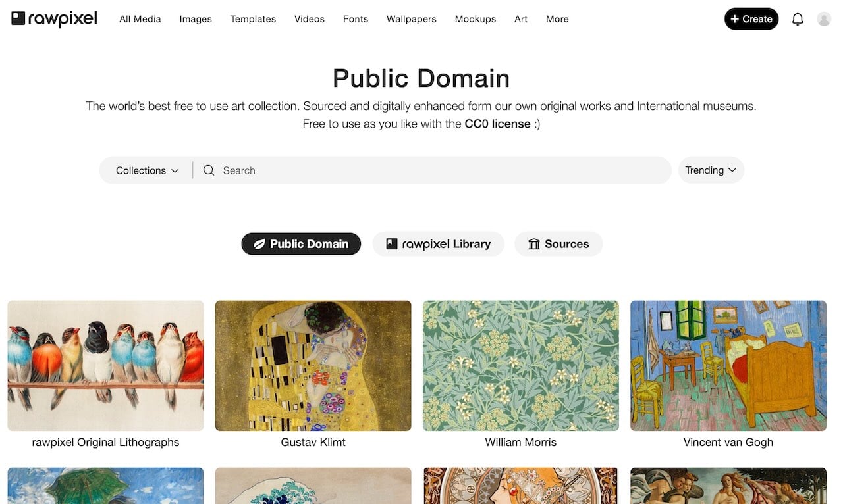Click the rawpixel logo icon
Image resolution: width=843 pixels, height=504 pixels.
coord(18,18)
